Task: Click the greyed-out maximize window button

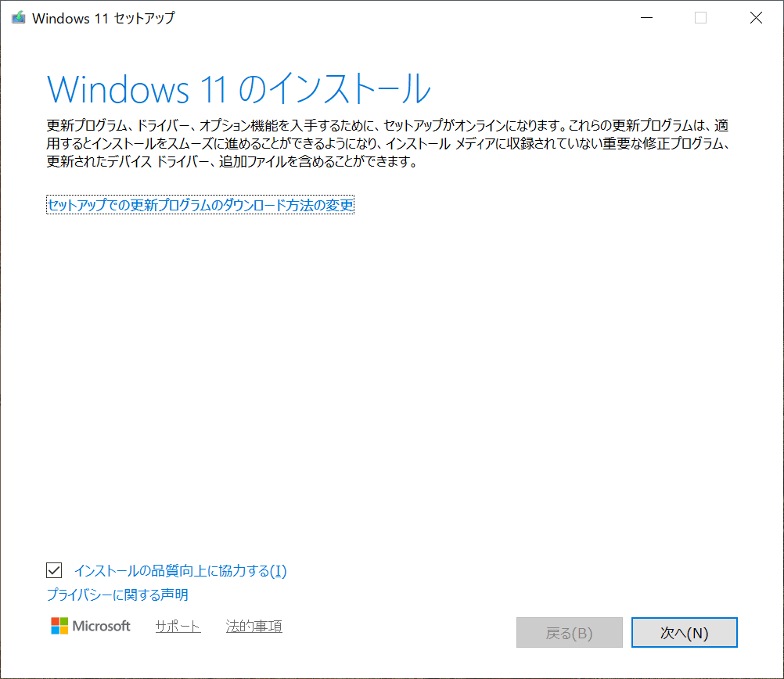Action: 700,18
